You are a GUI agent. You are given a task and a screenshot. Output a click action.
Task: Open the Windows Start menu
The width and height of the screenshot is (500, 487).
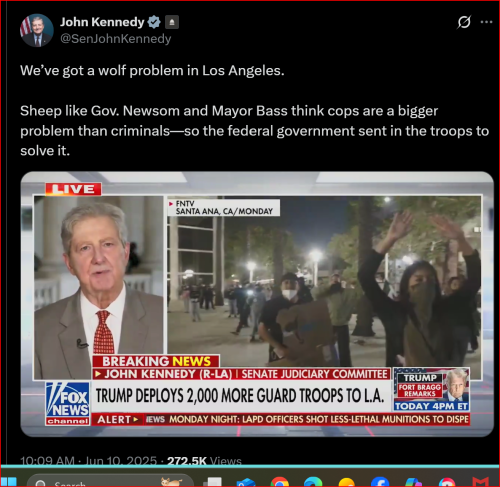coord(9,482)
